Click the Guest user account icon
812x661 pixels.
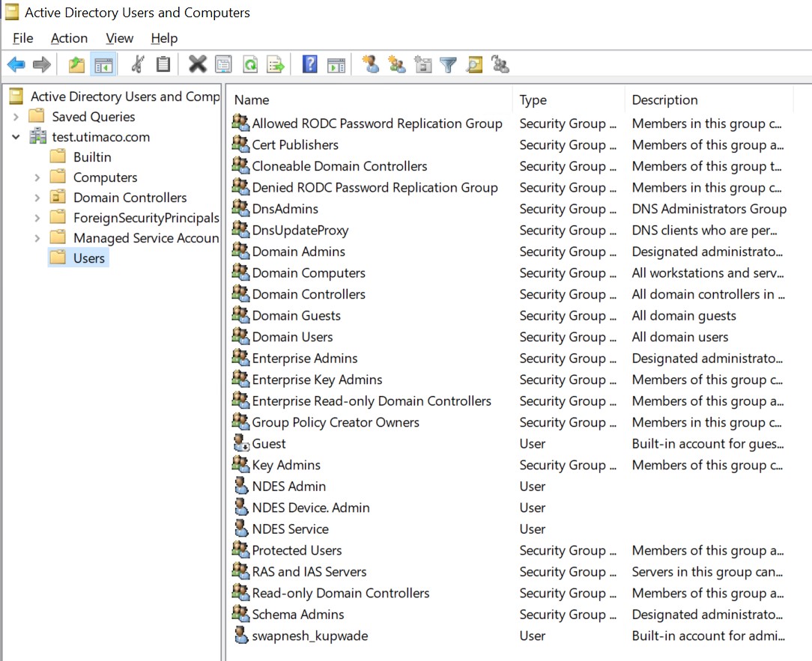240,443
